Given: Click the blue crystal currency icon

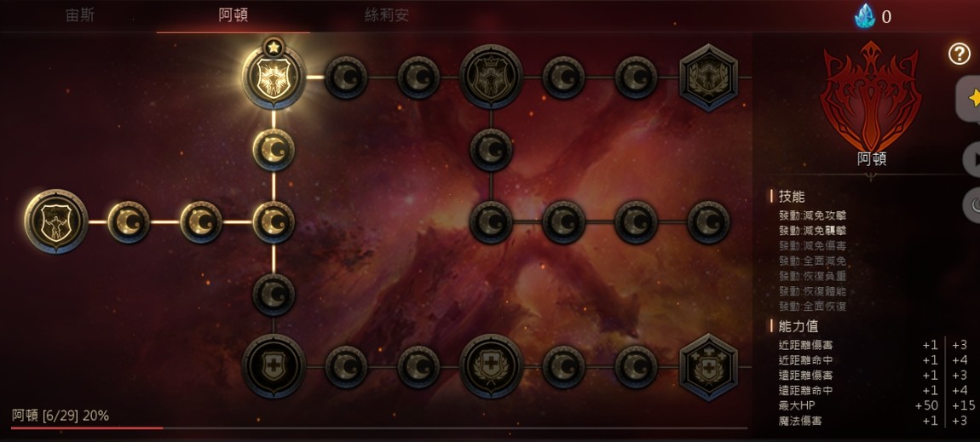Looking at the screenshot, I should pyautogui.click(x=864, y=16).
